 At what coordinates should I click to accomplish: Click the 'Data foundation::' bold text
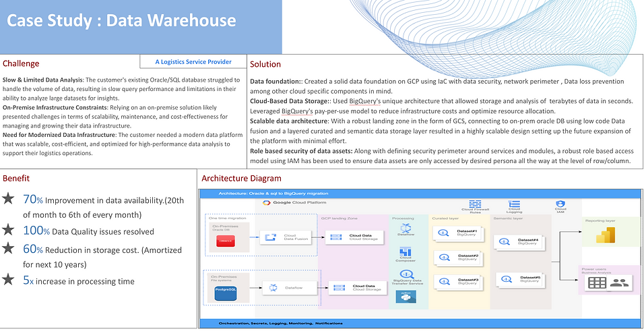[276, 82]
